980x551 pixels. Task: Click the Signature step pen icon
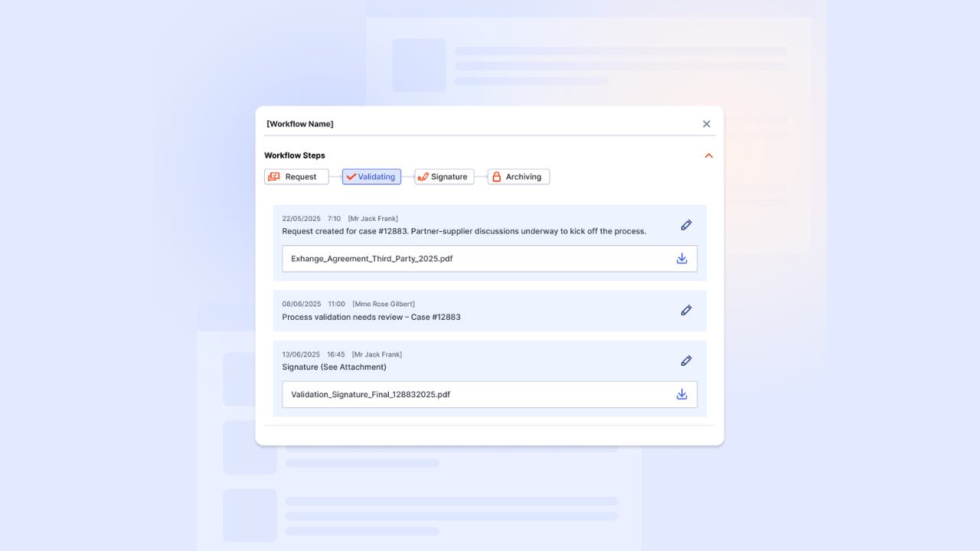pyautogui.click(x=423, y=177)
